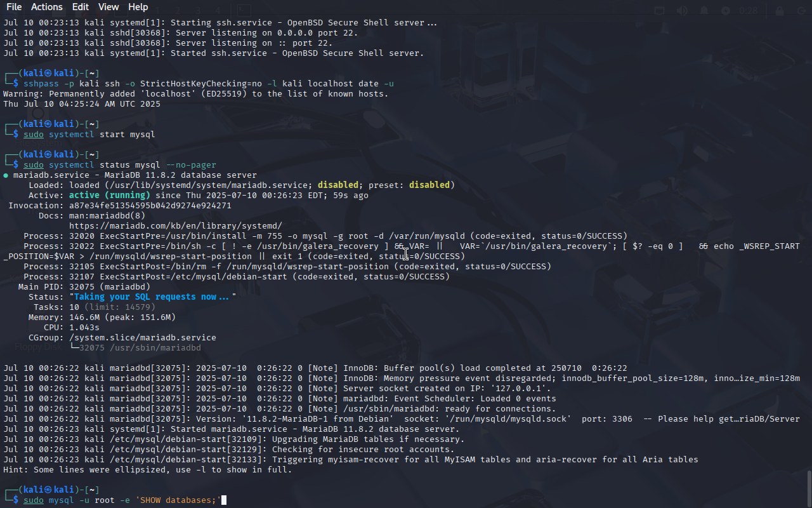Click the green 'active (running)' status
This screenshot has height=508, width=812.
click(x=110, y=196)
